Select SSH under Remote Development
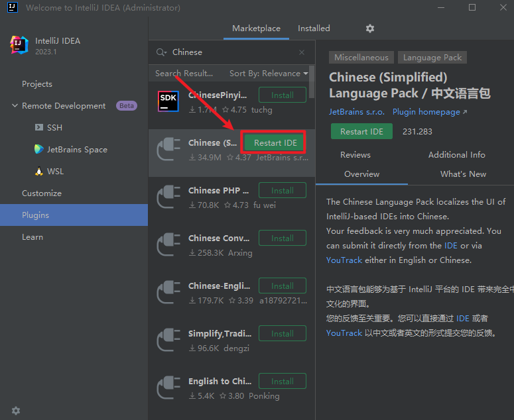This screenshot has height=420, width=514. [x=54, y=127]
